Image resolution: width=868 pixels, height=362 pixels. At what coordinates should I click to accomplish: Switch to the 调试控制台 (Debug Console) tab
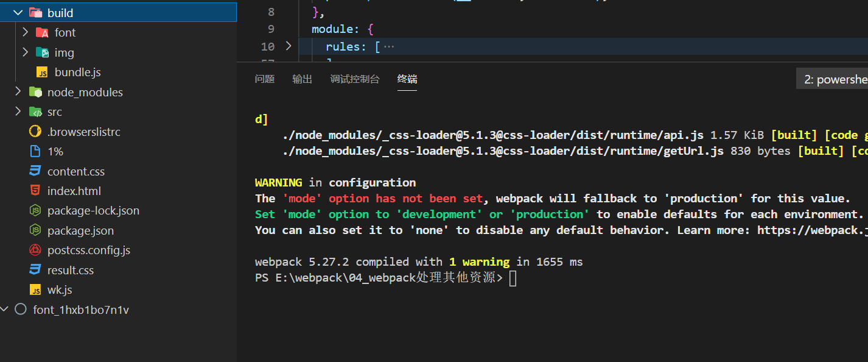[355, 79]
